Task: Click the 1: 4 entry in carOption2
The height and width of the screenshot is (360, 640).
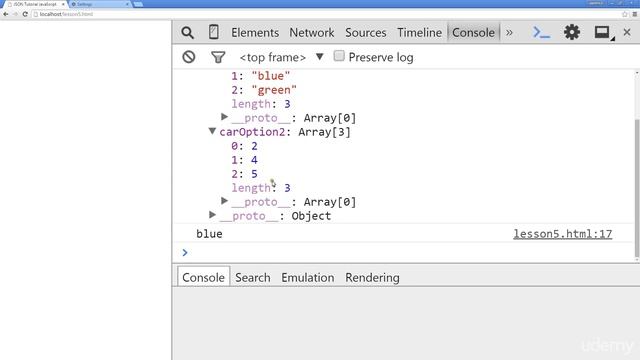Action: [244, 160]
